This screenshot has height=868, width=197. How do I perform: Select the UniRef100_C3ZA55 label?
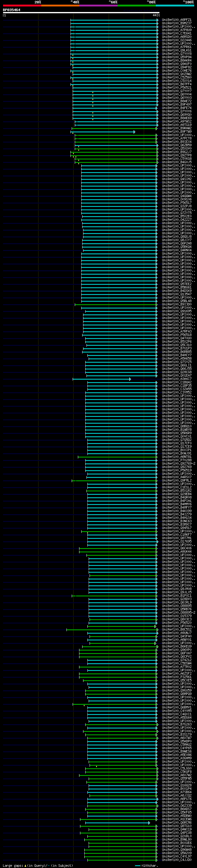coord(176,389)
